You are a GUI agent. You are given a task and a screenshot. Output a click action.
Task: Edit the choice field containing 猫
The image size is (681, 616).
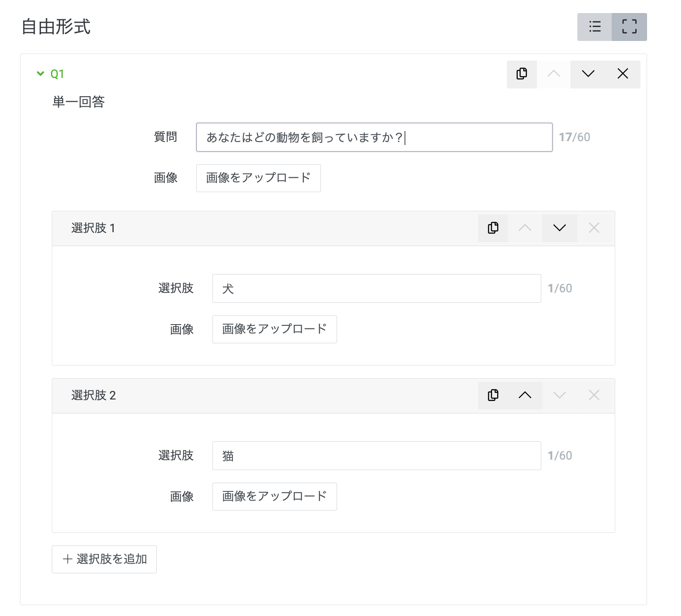[377, 456]
